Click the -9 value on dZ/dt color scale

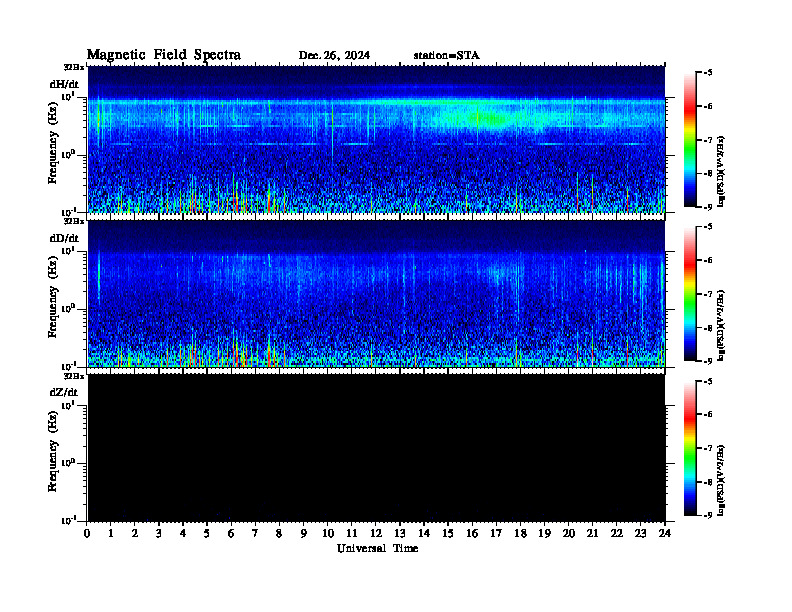[707, 515]
